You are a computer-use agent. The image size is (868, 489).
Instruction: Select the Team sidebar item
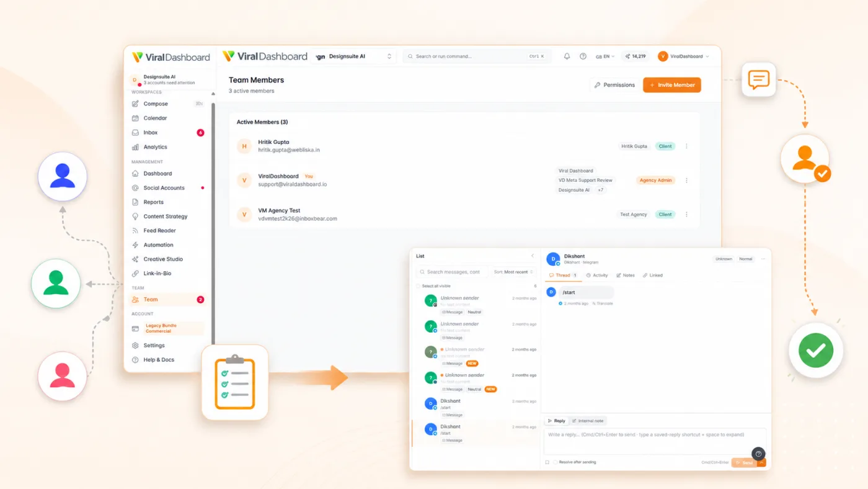point(168,300)
